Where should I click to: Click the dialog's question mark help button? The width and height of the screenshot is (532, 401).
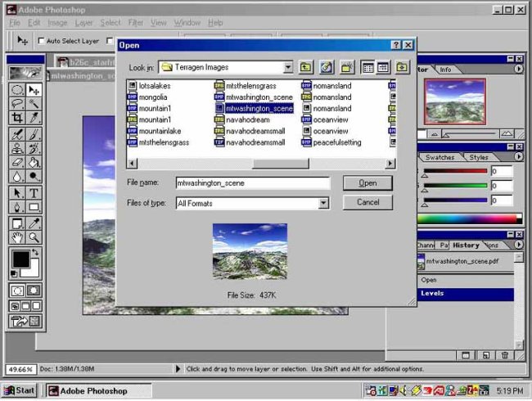pyautogui.click(x=396, y=45)
